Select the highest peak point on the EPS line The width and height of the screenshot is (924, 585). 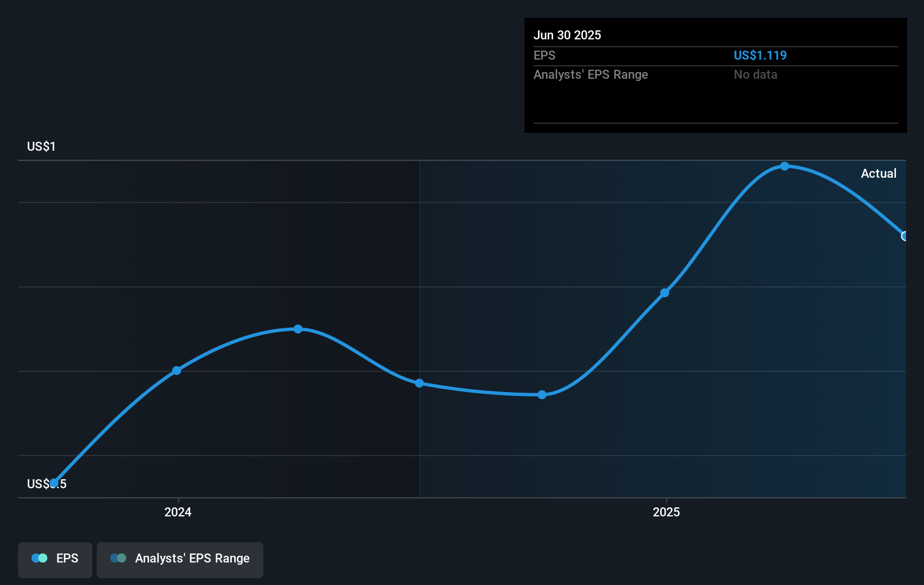[784, 166]
